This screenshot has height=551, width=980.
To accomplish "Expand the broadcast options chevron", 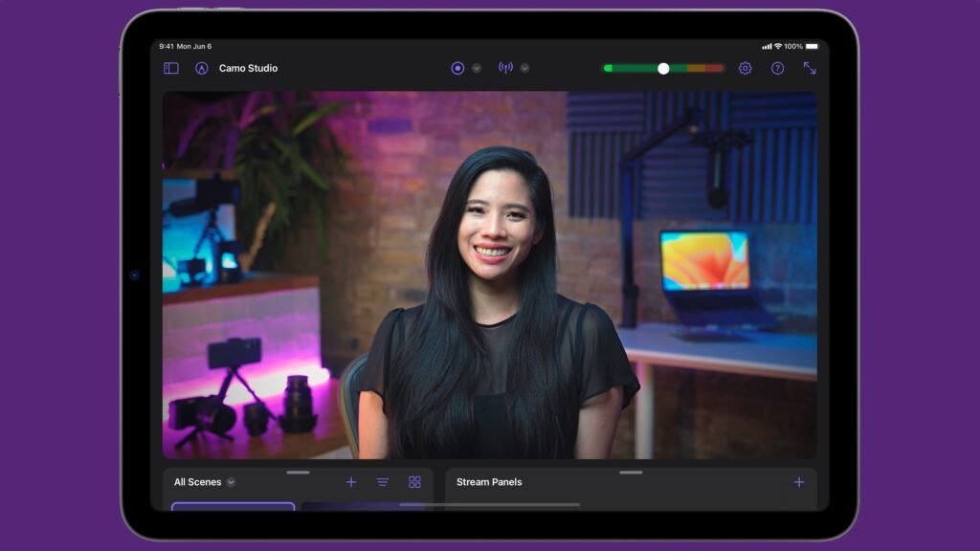I will (x=525, y=68).
